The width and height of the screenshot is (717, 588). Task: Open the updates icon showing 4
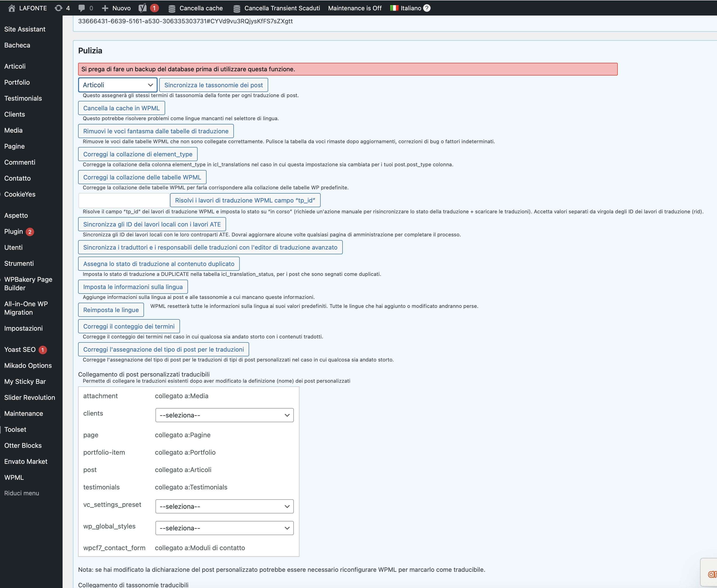[59, 8]
